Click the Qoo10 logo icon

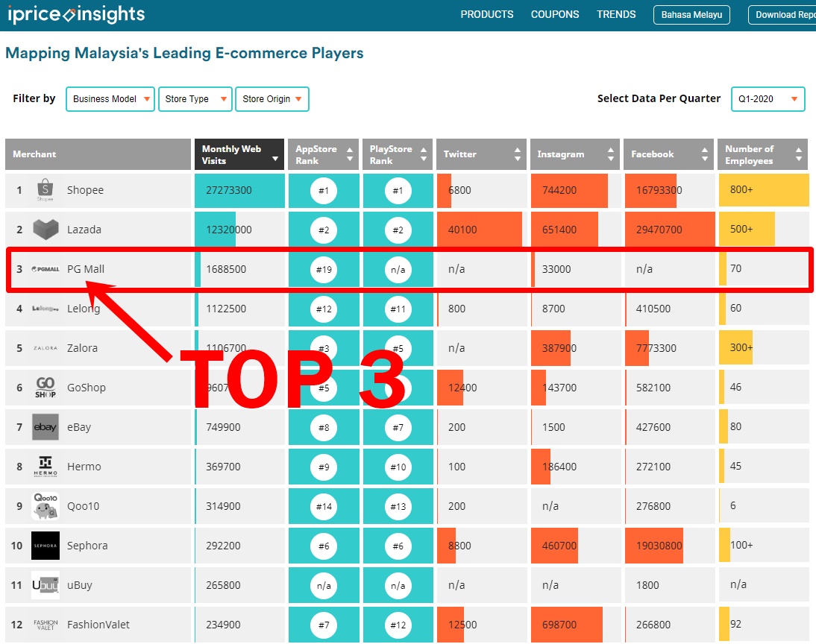[x=45, y=506]
